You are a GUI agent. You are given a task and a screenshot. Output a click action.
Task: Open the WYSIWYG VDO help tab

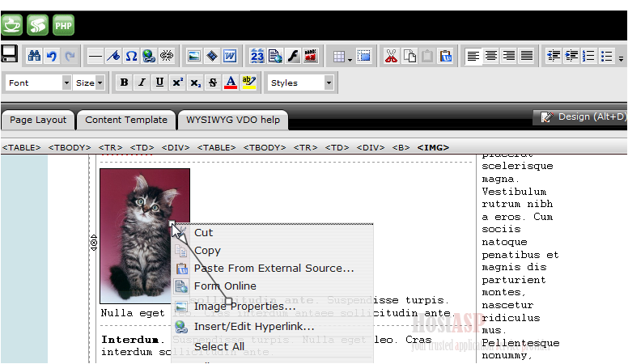(233, 121)
